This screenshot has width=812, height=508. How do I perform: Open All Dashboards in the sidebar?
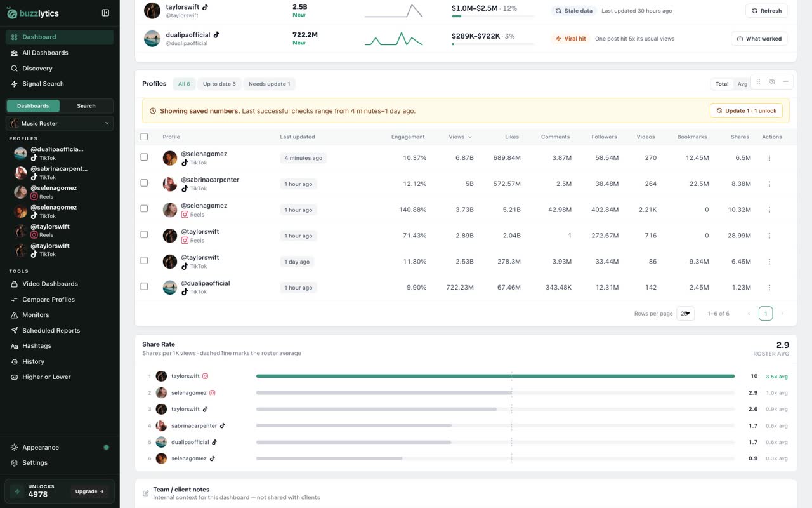60,53
